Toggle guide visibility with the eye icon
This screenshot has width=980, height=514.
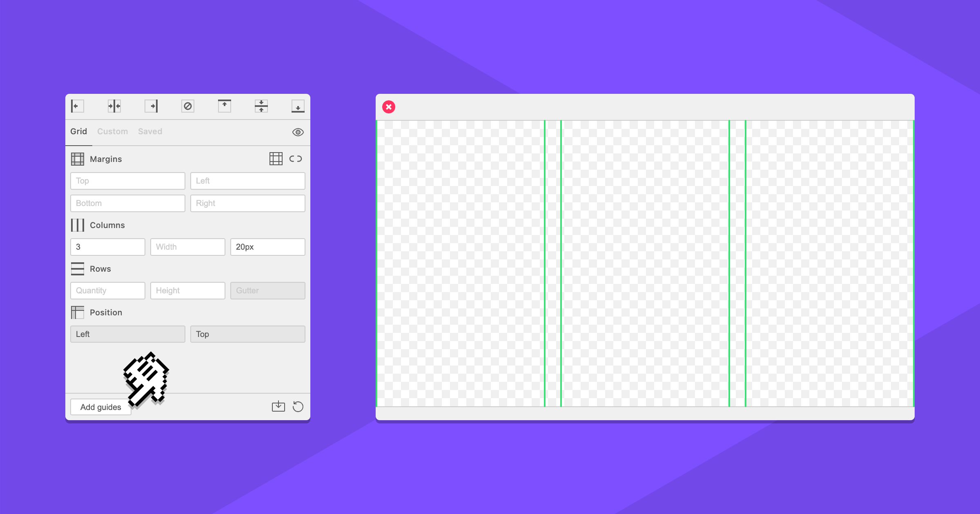coord(298,132)
